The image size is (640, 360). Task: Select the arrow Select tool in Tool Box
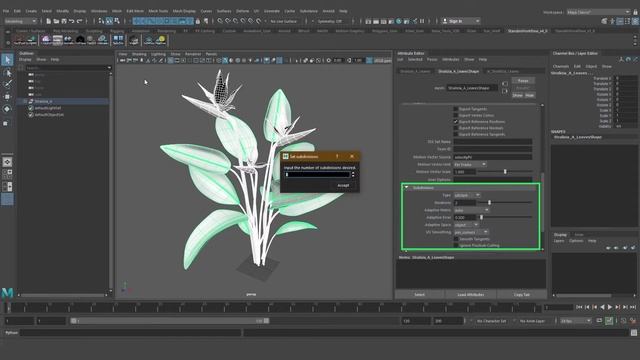7,60
